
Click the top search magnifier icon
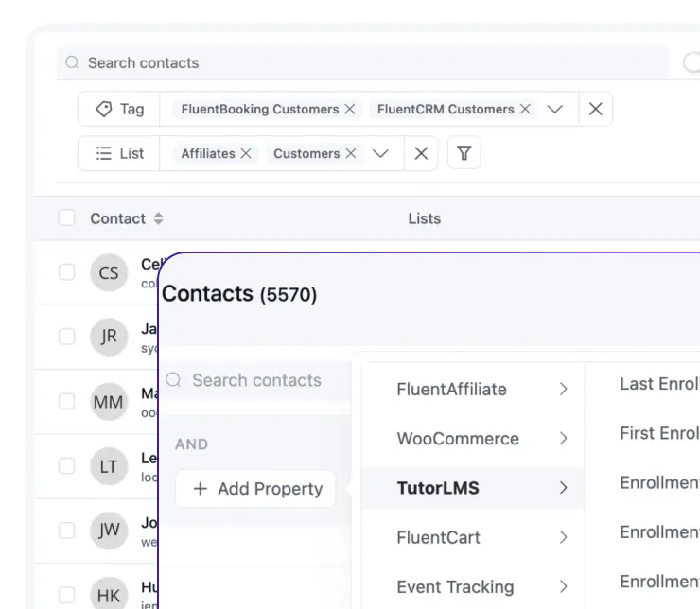pos(72,62)
